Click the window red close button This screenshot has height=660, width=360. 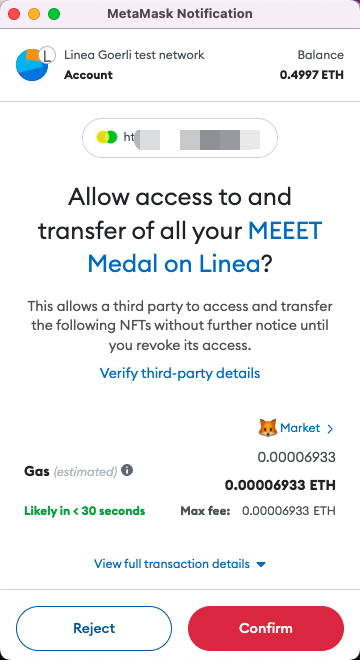click(14, 14)
